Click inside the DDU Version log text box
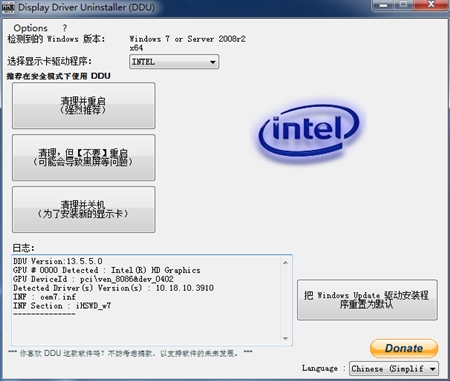Viewport: 450px width, 381px height. tap(147, 300)
